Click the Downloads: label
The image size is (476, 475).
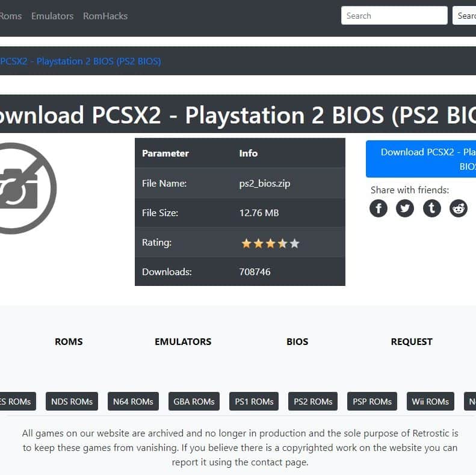pyautogui.click(x=167, y=272)
